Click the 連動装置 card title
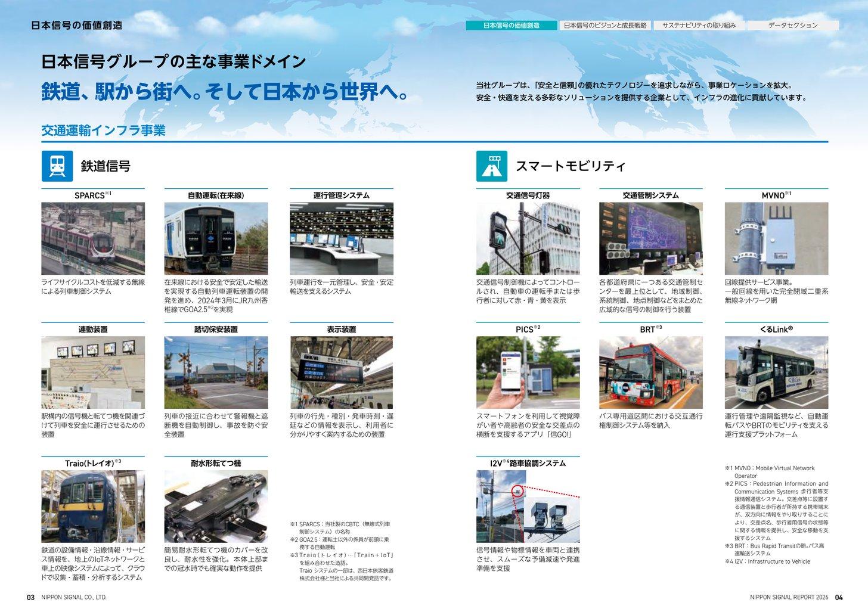Screen dimensions: 868x615 93,330
